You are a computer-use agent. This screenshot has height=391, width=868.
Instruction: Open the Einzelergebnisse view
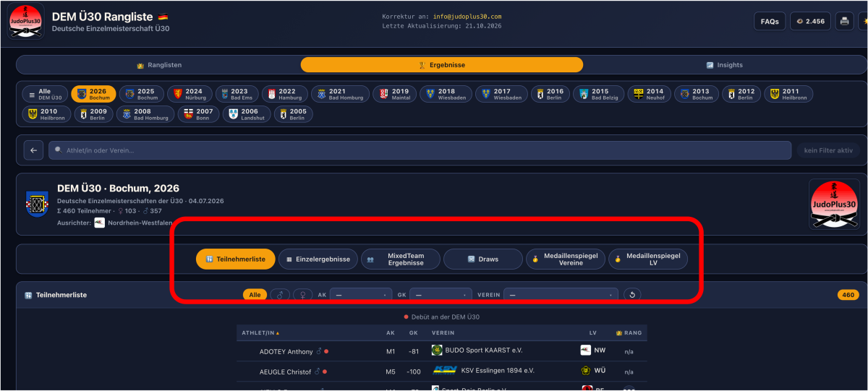(318, 259)
